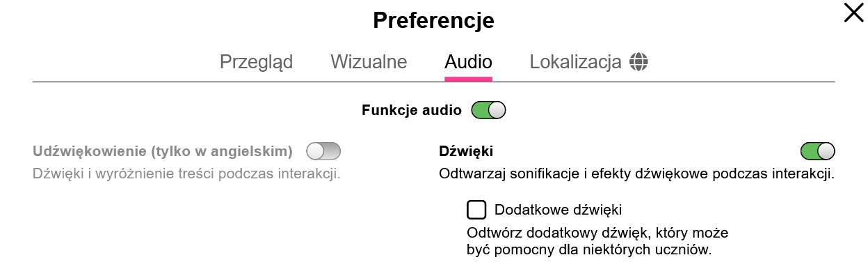
Task: Turn off the Funkcje audio switch
Action: [488, 110]
